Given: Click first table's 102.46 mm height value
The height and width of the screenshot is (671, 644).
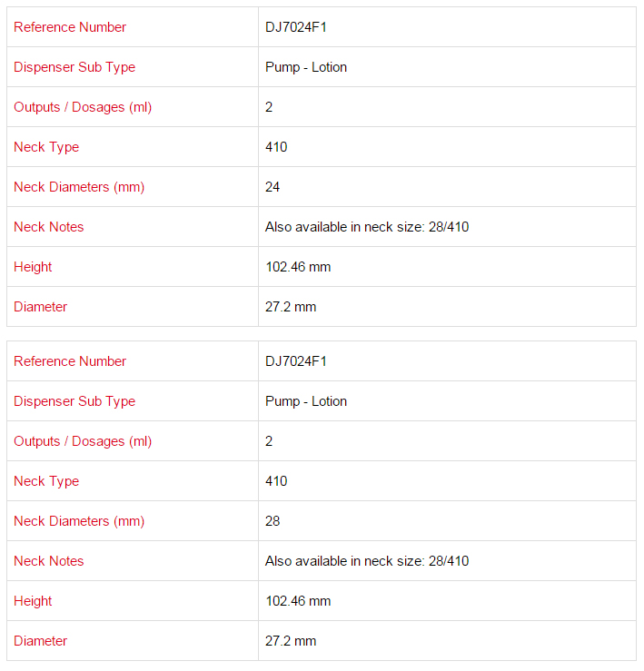Looking at the screenshot, I should (x=298, y=267).
